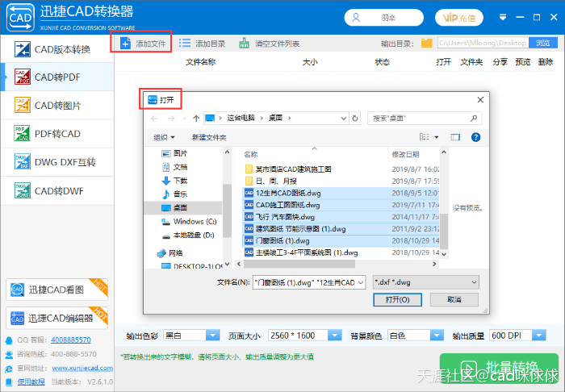
Task: Select file 建筑图纸 节能示意图 (1).dwg
Action: (x=341, y=228)
